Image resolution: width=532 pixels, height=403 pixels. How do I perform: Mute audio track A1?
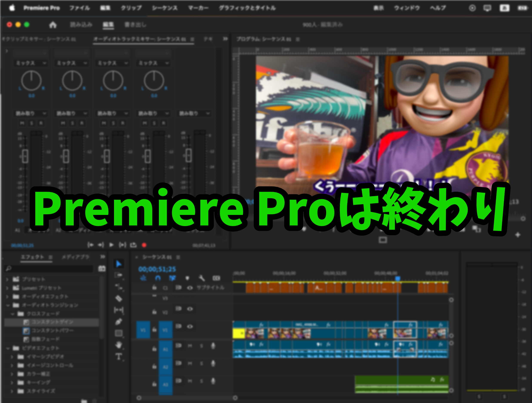(190, 346)
